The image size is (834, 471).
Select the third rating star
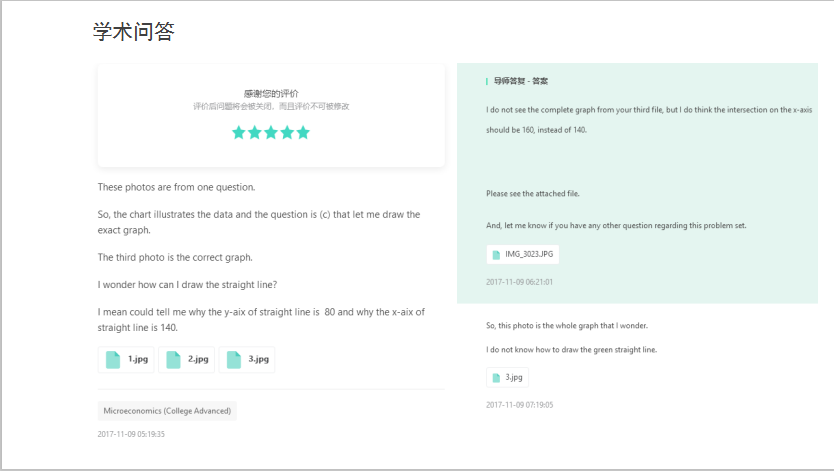pos(271,132)
